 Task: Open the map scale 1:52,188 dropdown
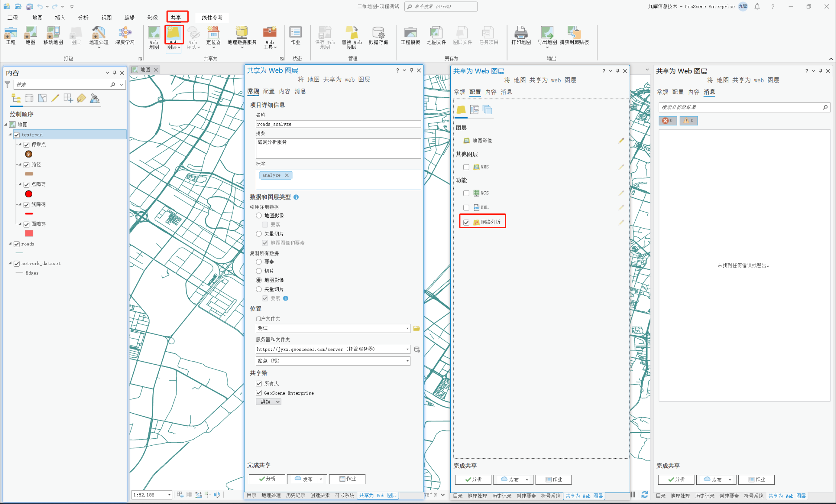pyautogui.click(x=169, y=495)
